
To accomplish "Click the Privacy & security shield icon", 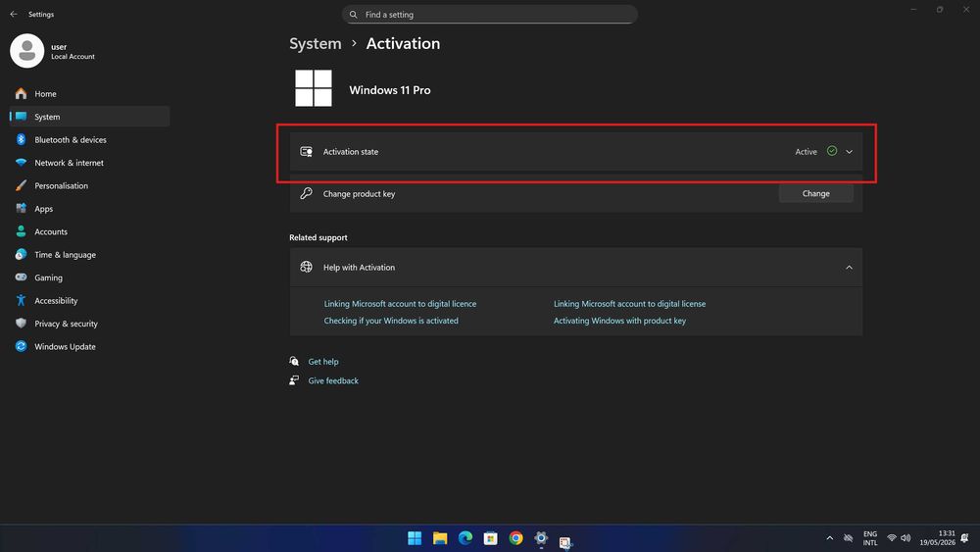I will 22,324.
